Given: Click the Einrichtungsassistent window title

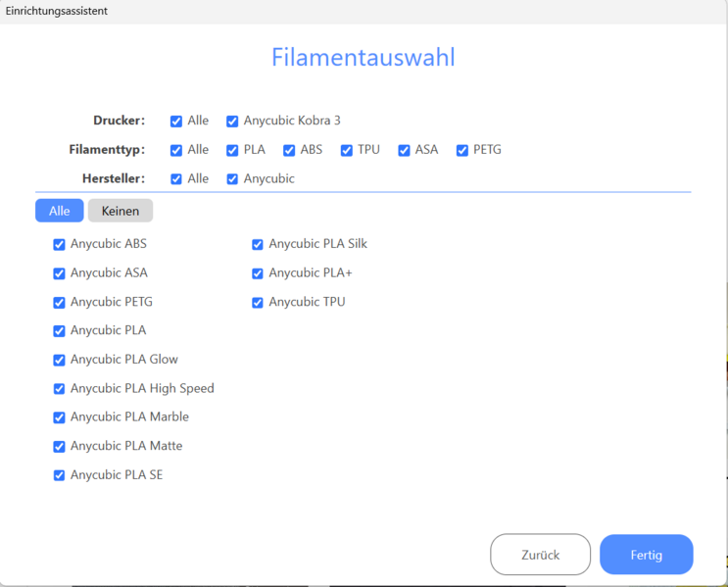Looking at the screenshot, I should [x=56, y=11].
